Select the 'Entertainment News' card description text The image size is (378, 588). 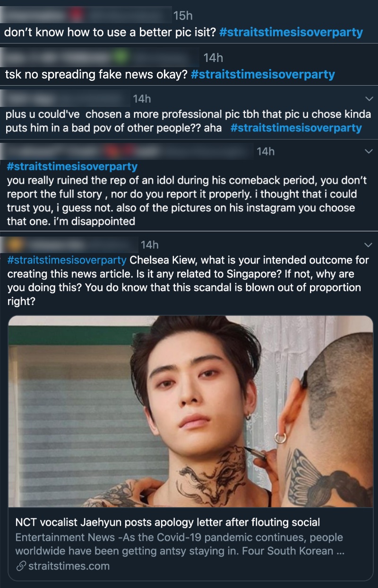pyautogui.click(x=180, y=544)
